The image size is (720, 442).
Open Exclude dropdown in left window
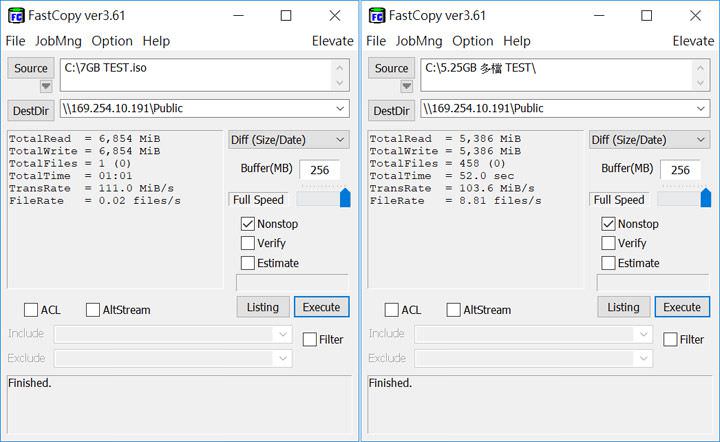click(x=283, y=358)
